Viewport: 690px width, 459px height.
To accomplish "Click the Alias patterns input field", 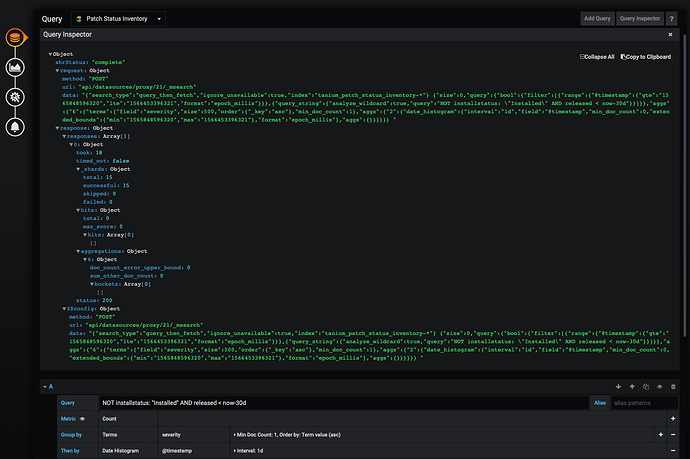I will tap(632, 401).
